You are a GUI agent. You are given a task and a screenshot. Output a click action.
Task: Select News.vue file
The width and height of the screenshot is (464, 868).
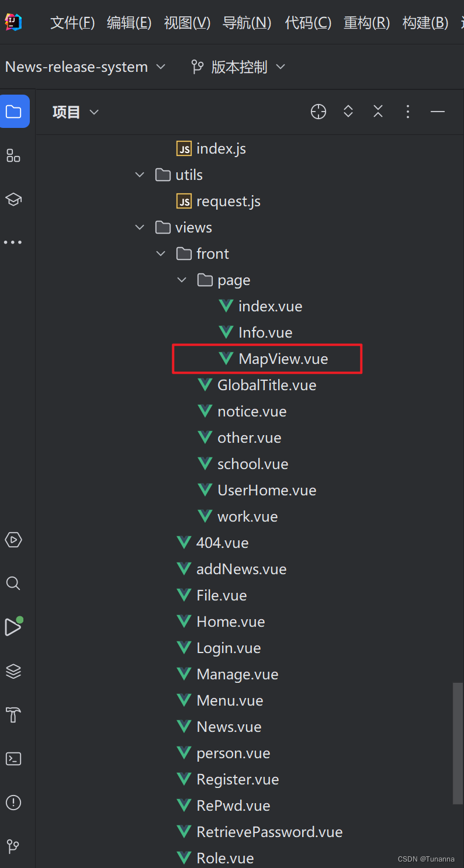[228, 727]
